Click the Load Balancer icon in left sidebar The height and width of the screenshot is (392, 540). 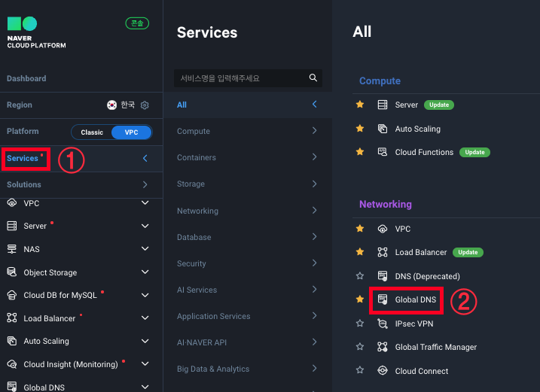click(12, 318)
